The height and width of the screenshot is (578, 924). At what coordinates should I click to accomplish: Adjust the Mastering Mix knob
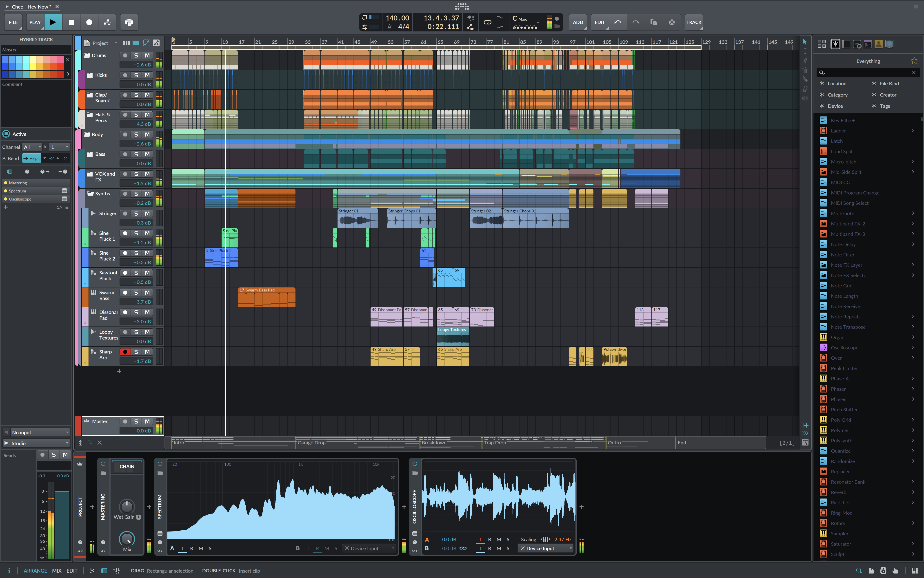tap(127, 539)
